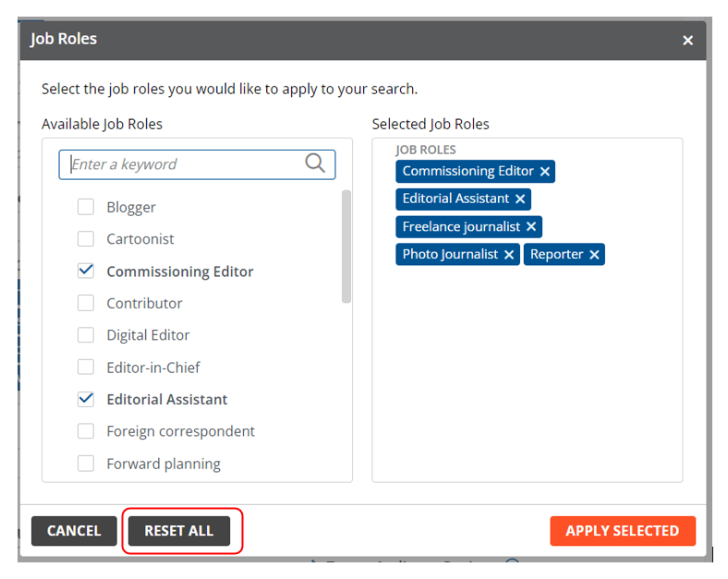
Task: Click the search magnifier icon in keyword field
Action: tap(315, 163)
